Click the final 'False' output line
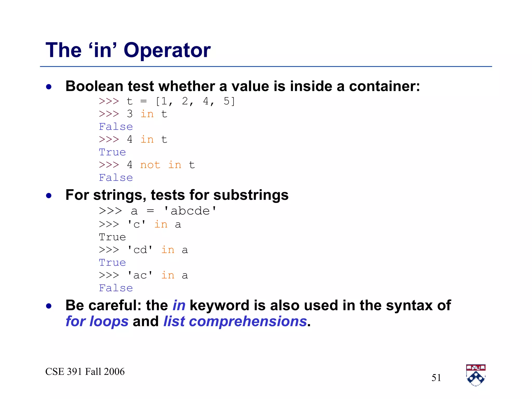532x399 pixels. coord(116,288)
